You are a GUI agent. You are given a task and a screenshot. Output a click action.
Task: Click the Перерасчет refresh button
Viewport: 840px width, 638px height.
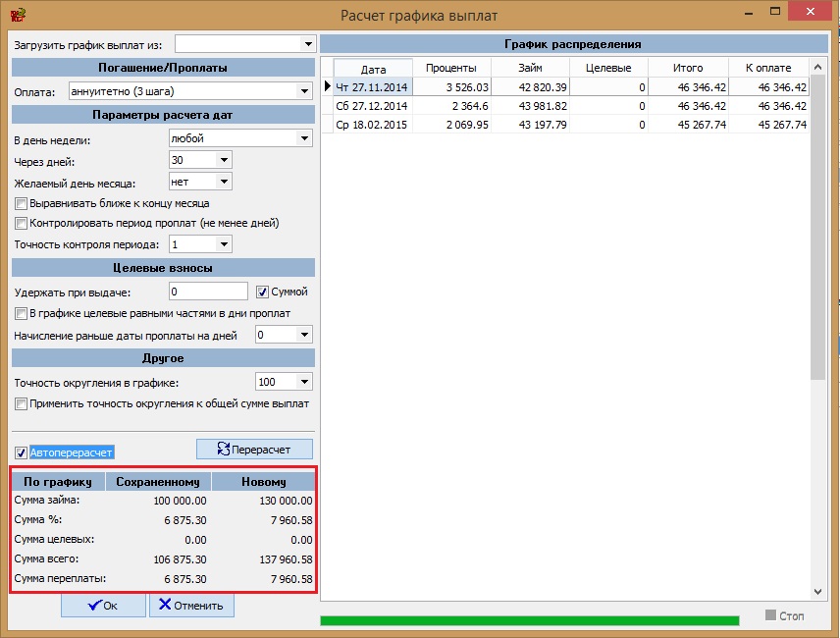click(254, 449)
